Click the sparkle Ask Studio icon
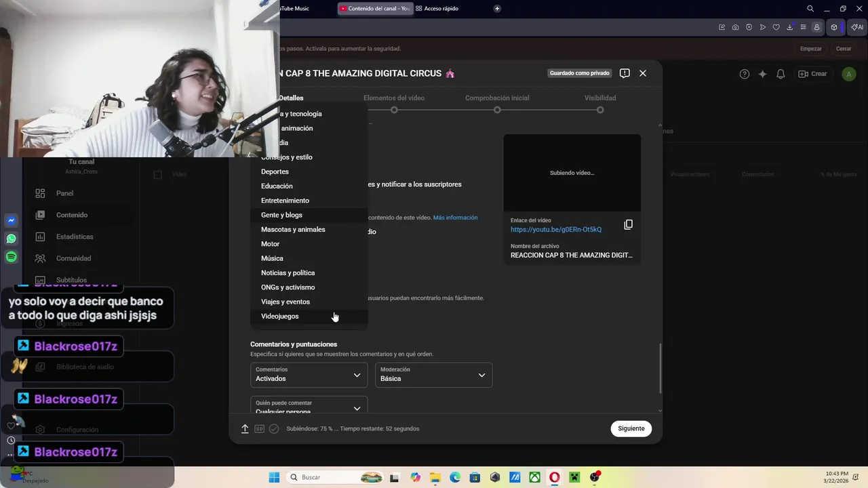This screenshot has width=868, height=488. tap(762, 74)
